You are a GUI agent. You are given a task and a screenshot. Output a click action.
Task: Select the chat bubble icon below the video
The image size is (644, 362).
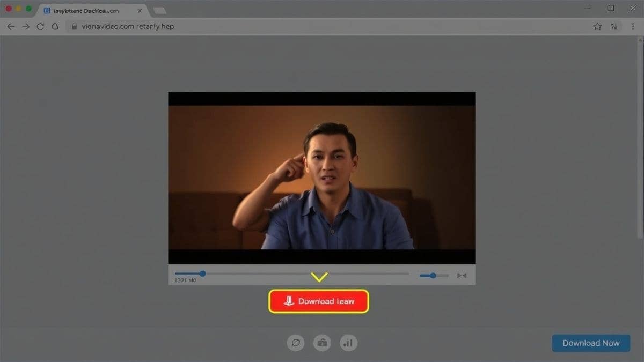tap(296, 343)
